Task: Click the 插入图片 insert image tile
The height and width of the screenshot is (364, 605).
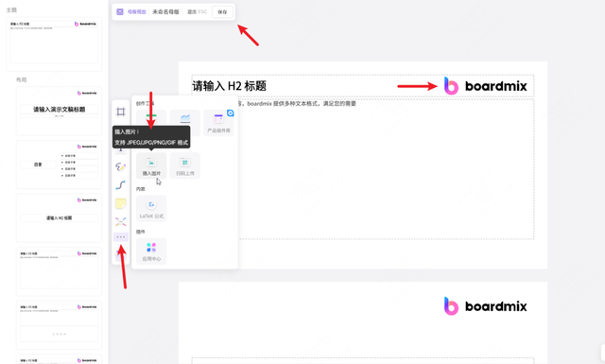Action: click(x=151, y=165)
